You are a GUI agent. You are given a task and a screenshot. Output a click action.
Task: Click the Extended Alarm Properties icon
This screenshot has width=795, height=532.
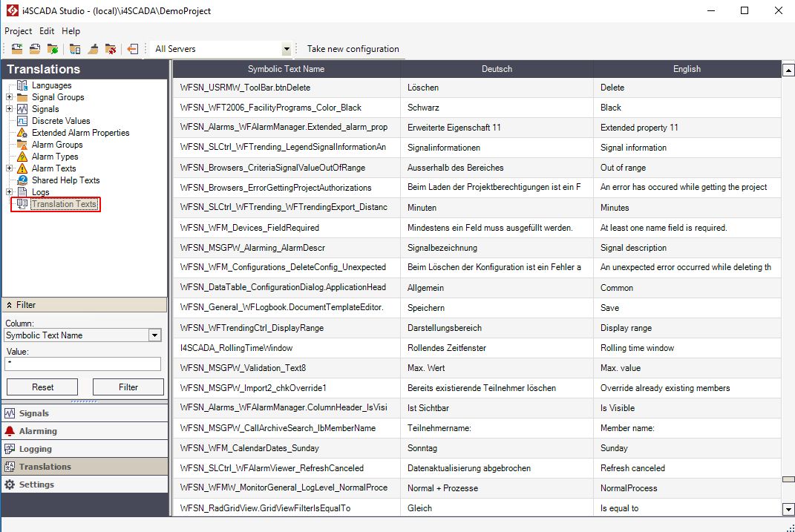22,133
